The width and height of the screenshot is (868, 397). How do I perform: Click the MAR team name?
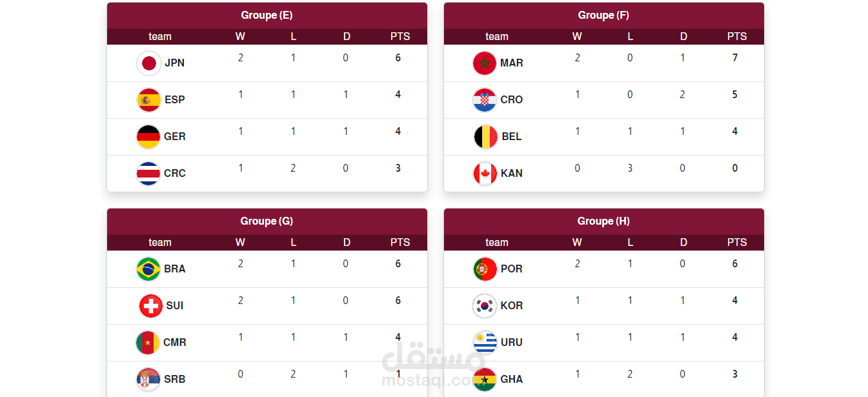[512, 63]
